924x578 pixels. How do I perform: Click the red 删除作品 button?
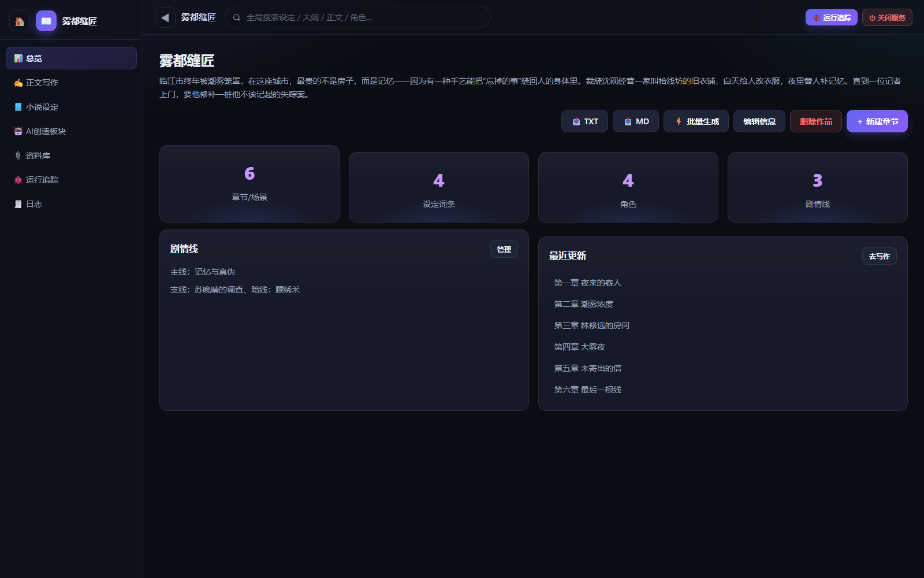coord(816,121)
